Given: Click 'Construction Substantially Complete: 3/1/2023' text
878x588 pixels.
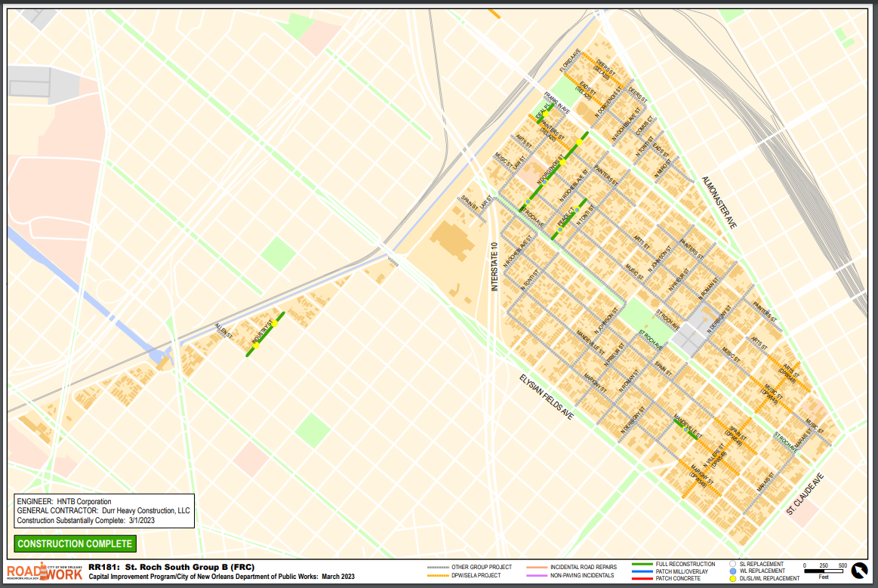Looking at the screenshot, I should [85, 520].
